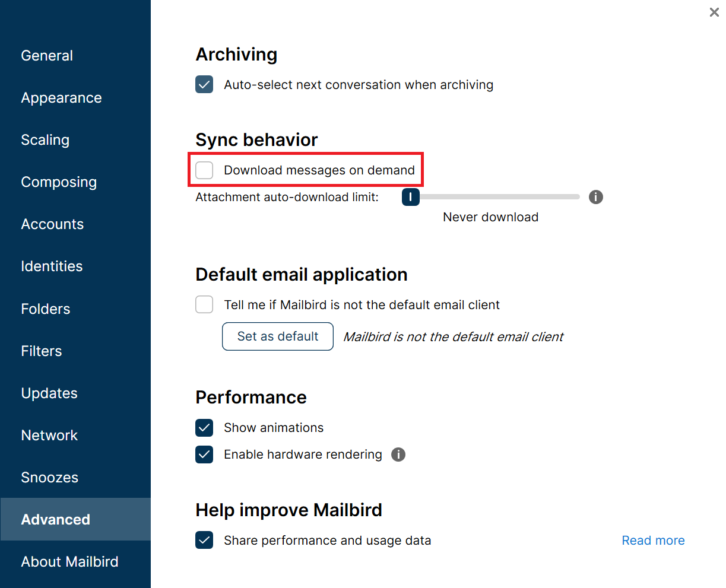726x588 pixels.
Task: Click the Help improve Mailbird heading
Action: [289, 510]
